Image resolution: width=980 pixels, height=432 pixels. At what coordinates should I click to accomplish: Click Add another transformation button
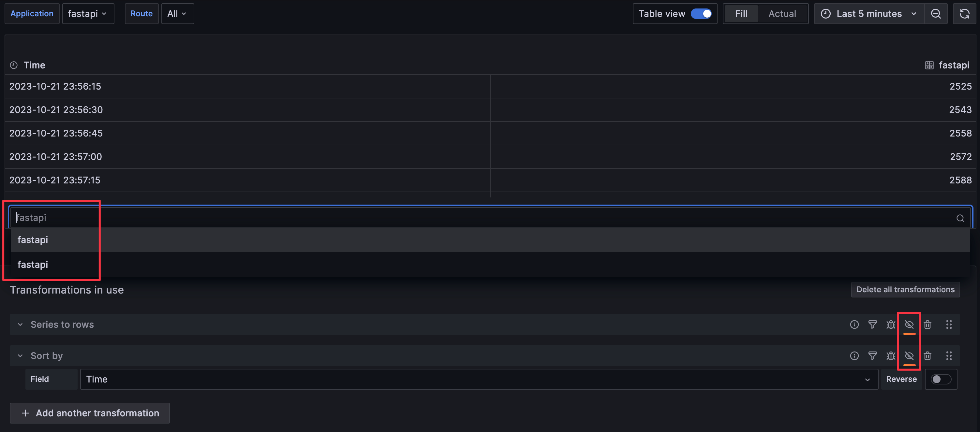pos(90,413)
